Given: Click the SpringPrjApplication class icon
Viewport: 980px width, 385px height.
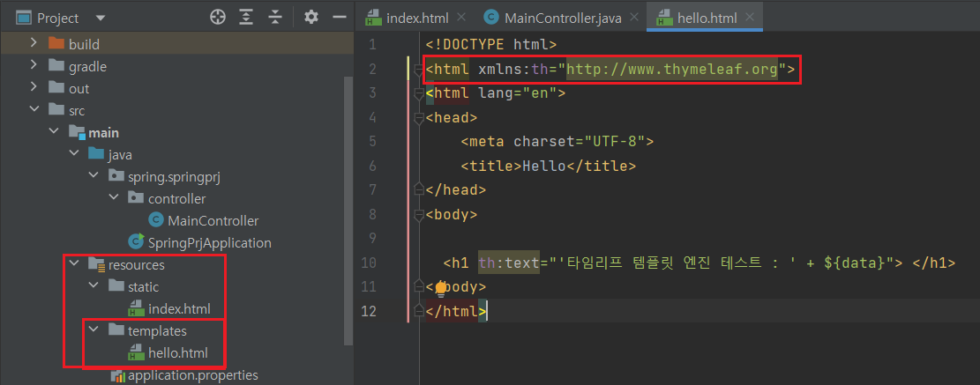Looking at the screenshot, I should pyautogui.click(x=136, y=242).
